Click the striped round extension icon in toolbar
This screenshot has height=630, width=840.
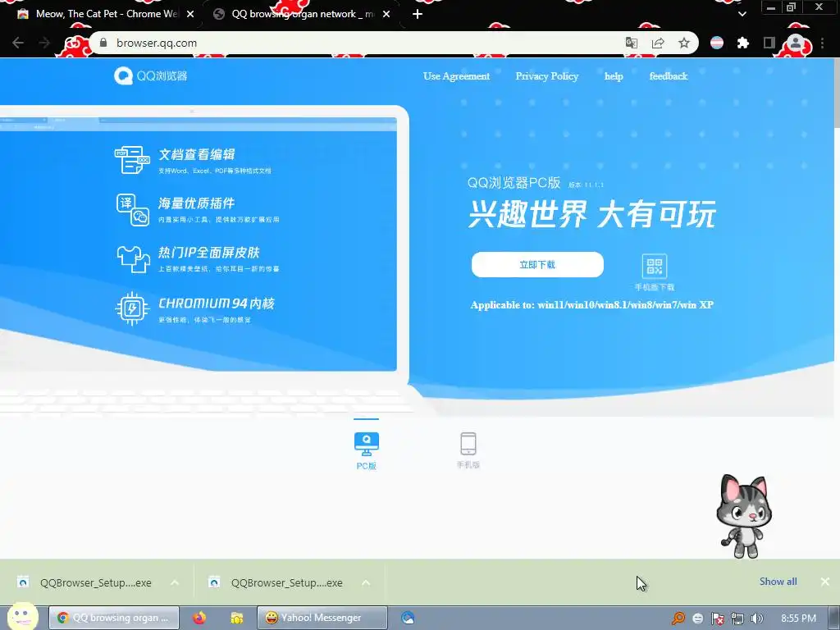click(717, 43)
